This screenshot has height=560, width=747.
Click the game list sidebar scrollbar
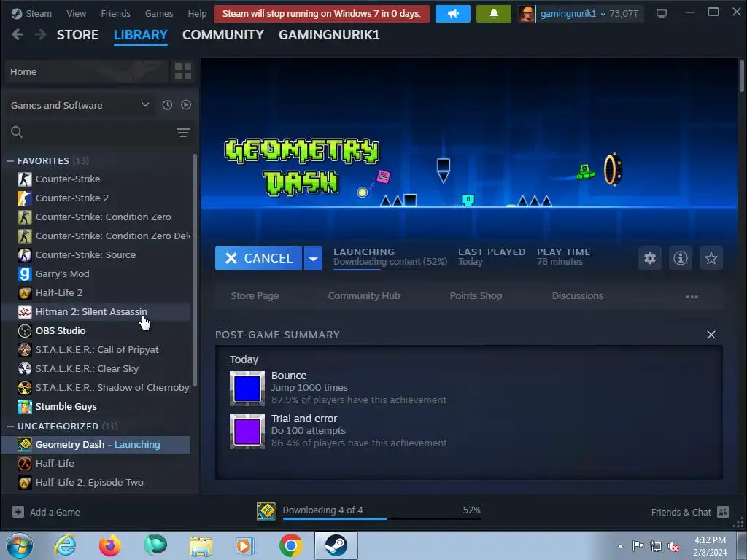click(x=194, y=270)
